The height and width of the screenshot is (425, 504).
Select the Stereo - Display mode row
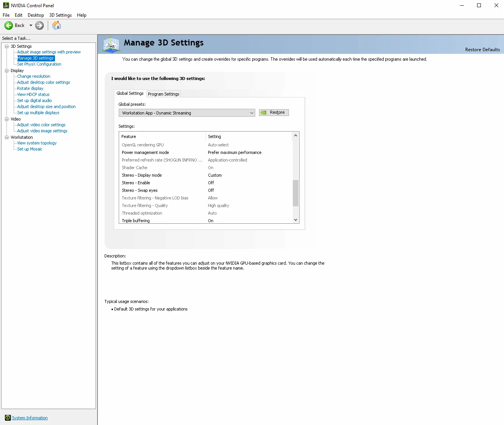206,175
